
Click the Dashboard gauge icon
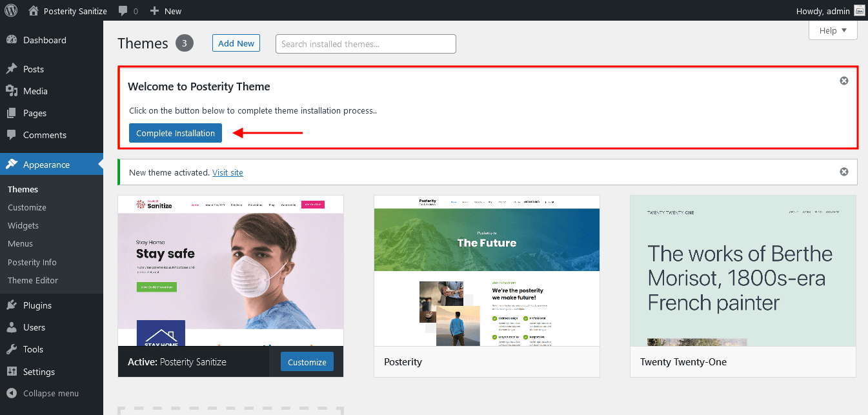click(12, 40)
